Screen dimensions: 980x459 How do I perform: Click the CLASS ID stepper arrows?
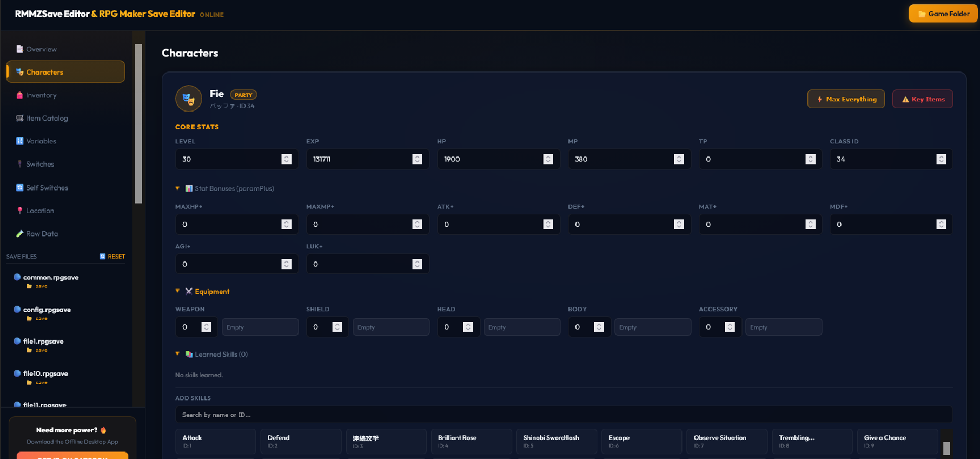(x=941, y=159)
